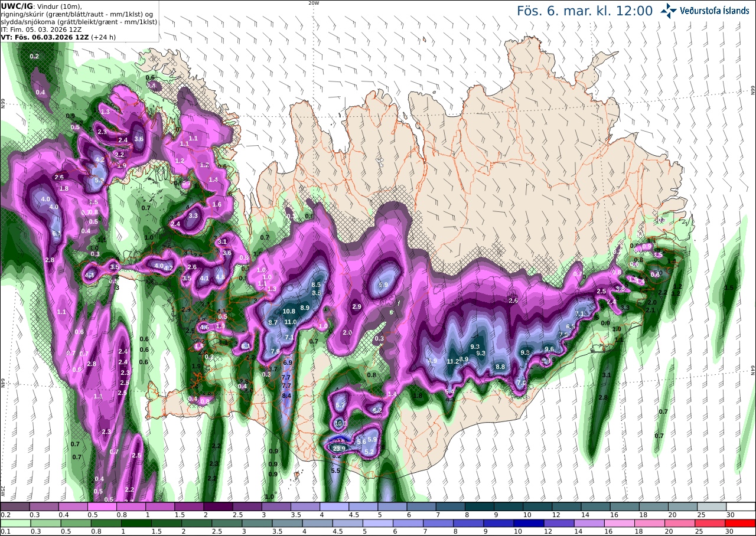Select bright red rain legend swatch starting at 30
Image resolution: width=756 pixels, height=536 pixels.
coord(741,523)
